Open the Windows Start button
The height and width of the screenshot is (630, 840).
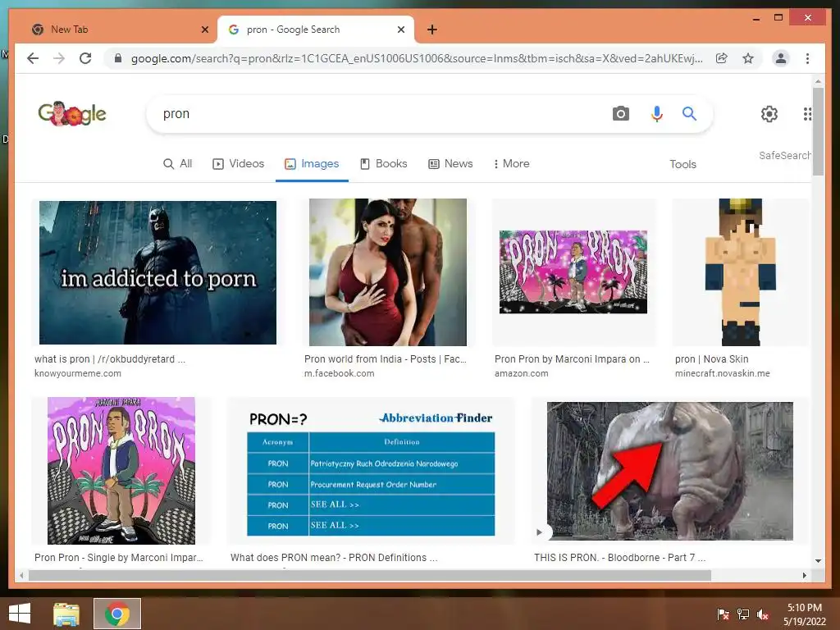20,614
